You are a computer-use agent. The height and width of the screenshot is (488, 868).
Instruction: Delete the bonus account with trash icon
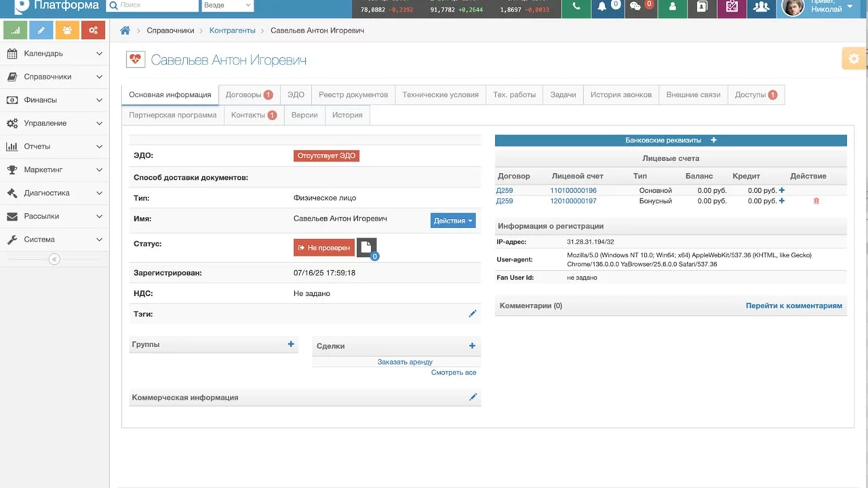[816, 202]
